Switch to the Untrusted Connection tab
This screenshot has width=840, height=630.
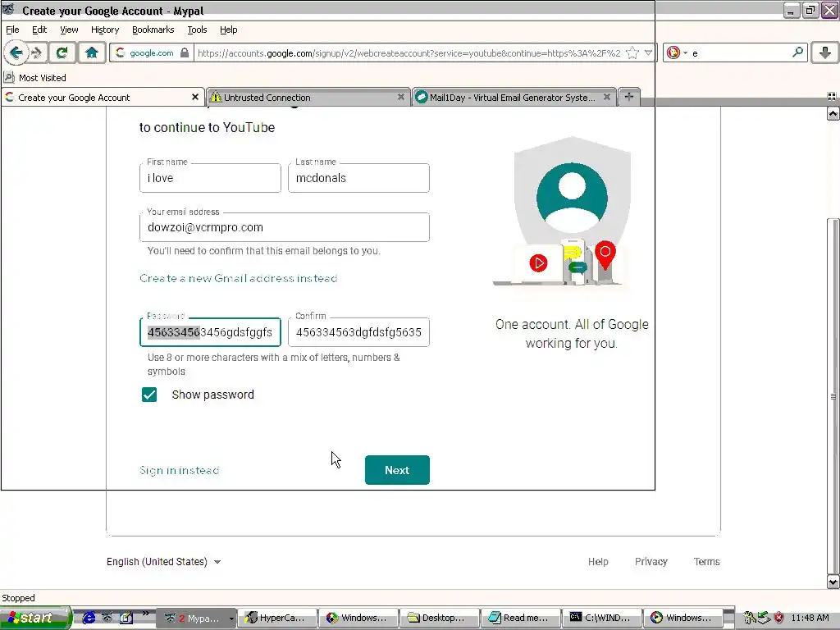click(308, 97)
